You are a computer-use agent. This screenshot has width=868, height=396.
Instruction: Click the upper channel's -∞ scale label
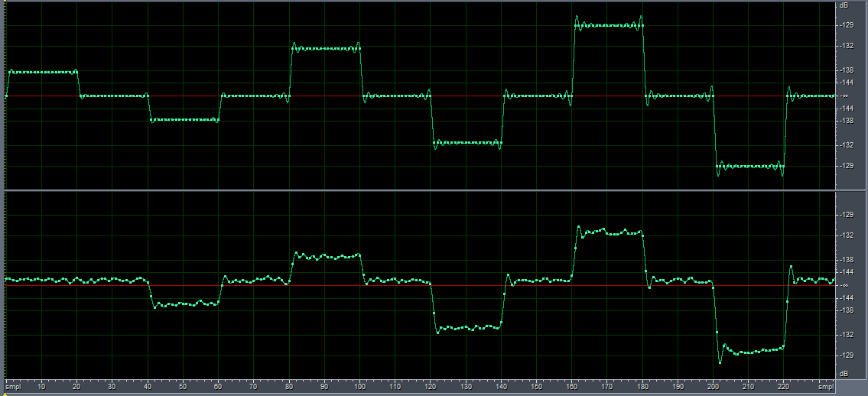click(x=844, y=96)
